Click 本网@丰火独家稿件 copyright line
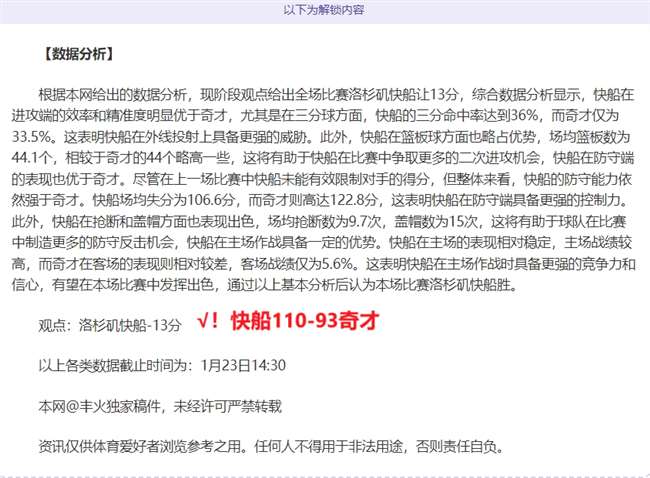This screenshot has height=478, width=650. point(160,406)
